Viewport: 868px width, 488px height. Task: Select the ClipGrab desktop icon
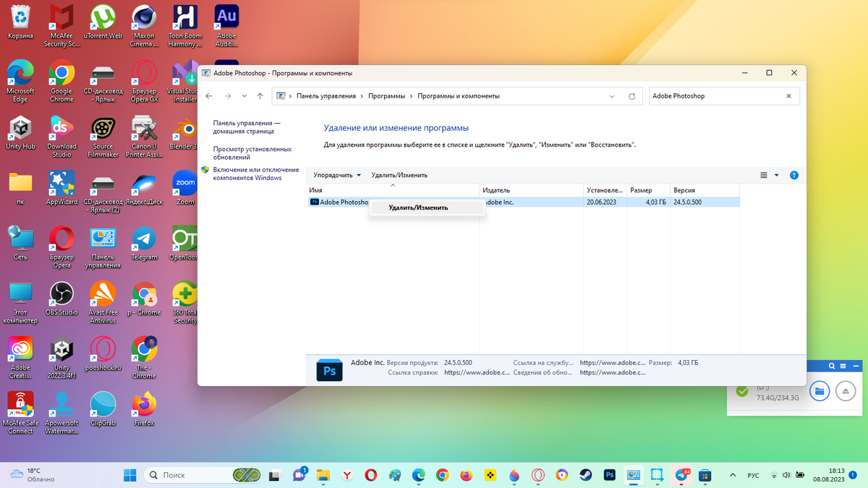[x=103, y=410]
